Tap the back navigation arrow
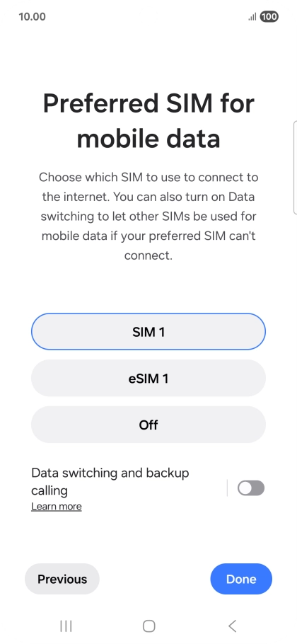The width and height of the screenshot is (297, 644). click(x=232, y=626)
